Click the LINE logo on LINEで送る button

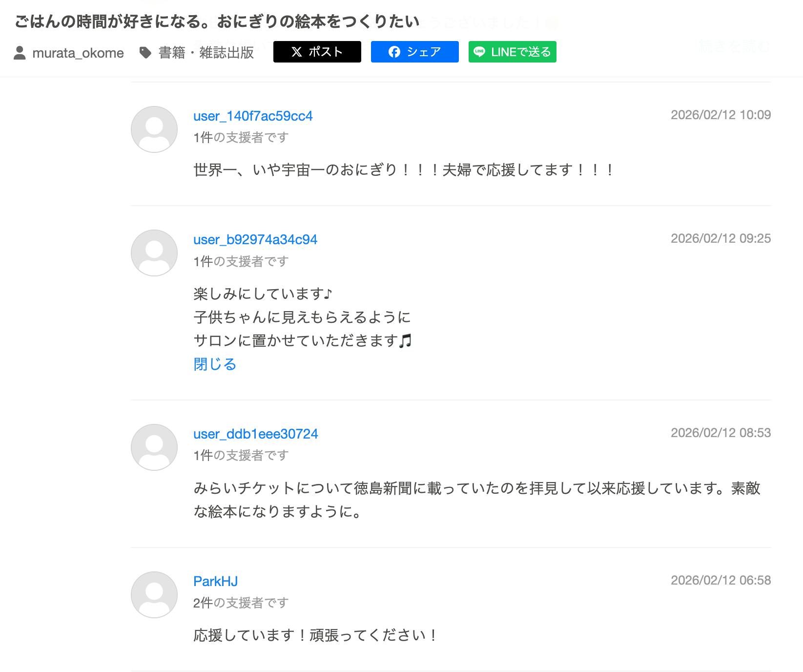pos(479,52)
